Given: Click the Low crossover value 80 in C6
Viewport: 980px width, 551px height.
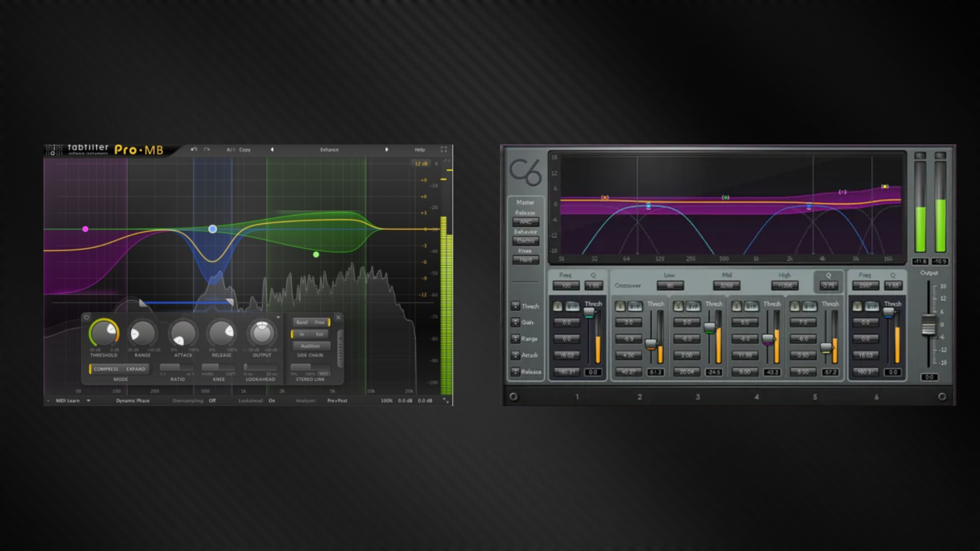Looking at the screenshot, I should click(x=670, y=286).
